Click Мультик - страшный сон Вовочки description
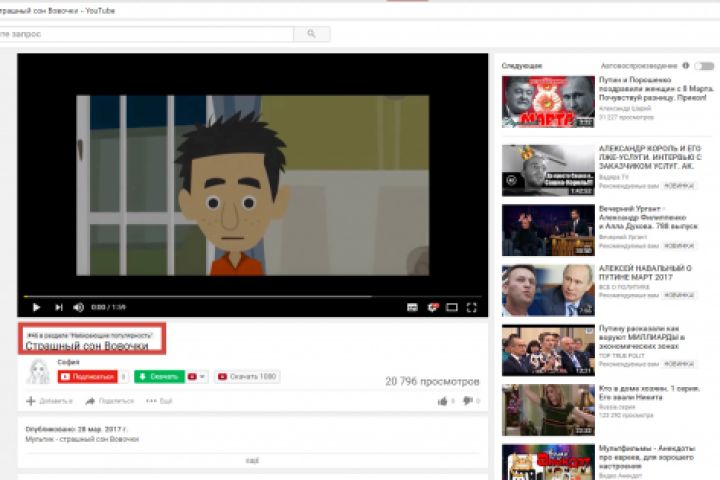Viewport: 720px width, 480px height. click(x=82, y=439)
